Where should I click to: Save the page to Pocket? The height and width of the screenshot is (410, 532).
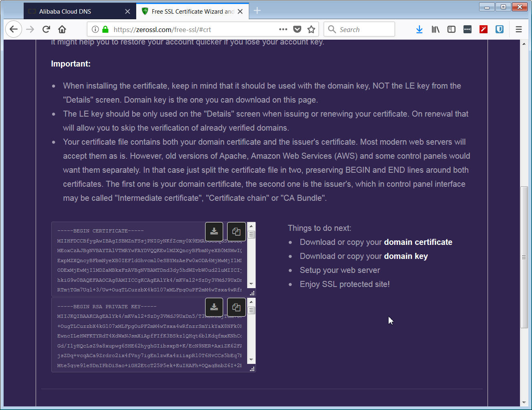pos(297,29)
